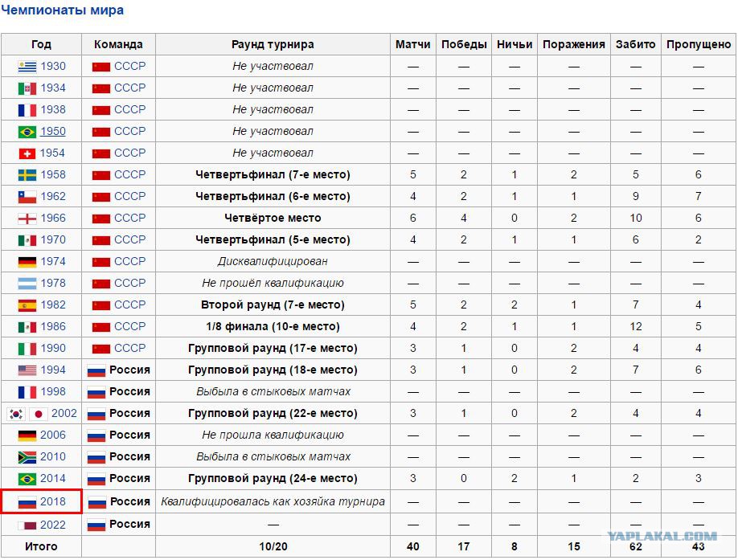Click the Россия team name in 2014 row
Screen dimensions: 738x560
click(129, 478)
